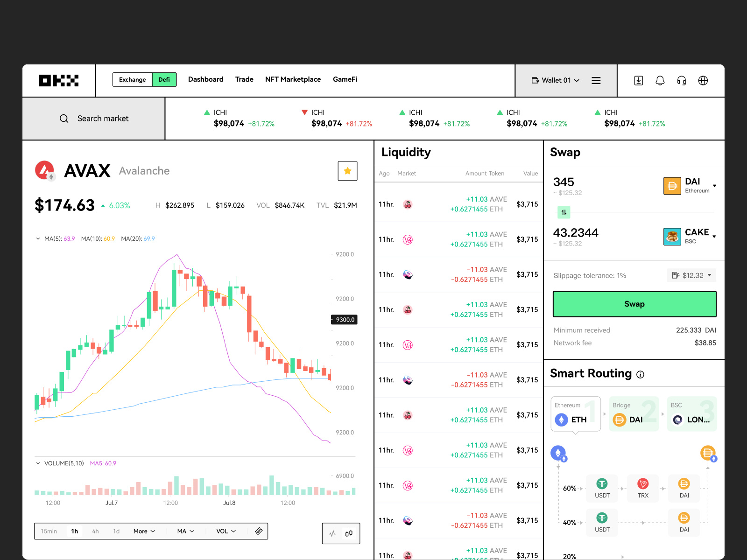Select the ruler drawing tool icon
The height and width of the screenshot is (560, 747).
(259, 531)
